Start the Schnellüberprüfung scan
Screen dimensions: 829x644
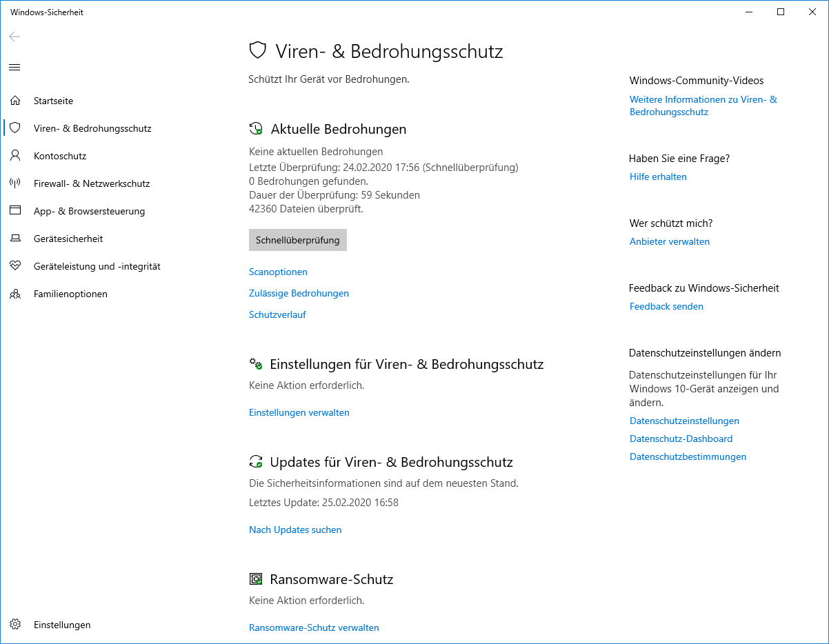click(298, 240)
